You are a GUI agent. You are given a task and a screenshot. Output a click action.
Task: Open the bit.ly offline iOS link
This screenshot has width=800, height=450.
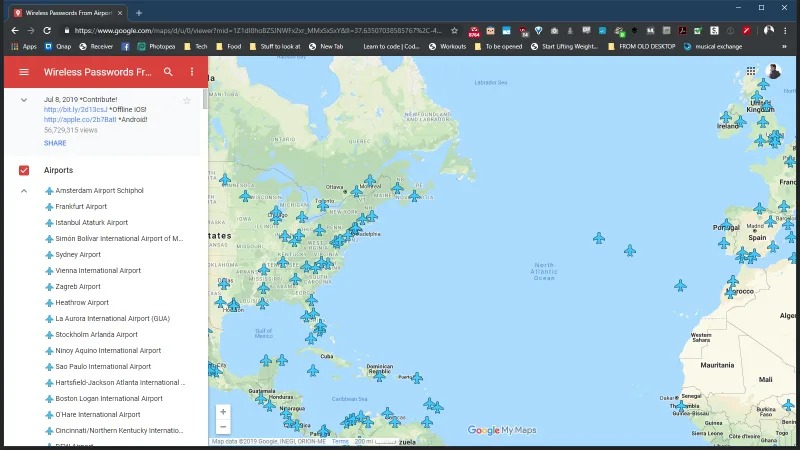76,110
